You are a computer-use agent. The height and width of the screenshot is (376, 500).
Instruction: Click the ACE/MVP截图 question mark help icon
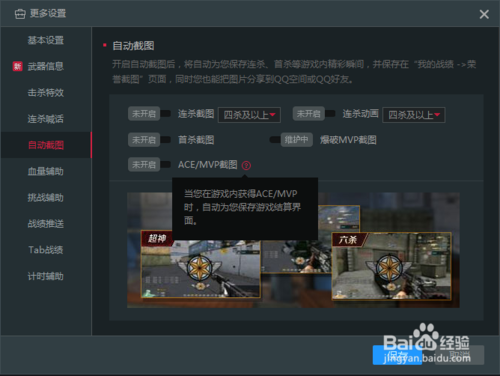(246, 165)
